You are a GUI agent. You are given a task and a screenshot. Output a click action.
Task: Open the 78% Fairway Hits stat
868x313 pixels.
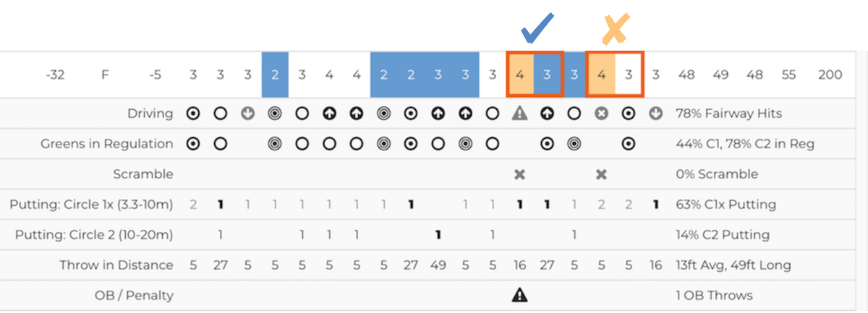click(728, 113)
